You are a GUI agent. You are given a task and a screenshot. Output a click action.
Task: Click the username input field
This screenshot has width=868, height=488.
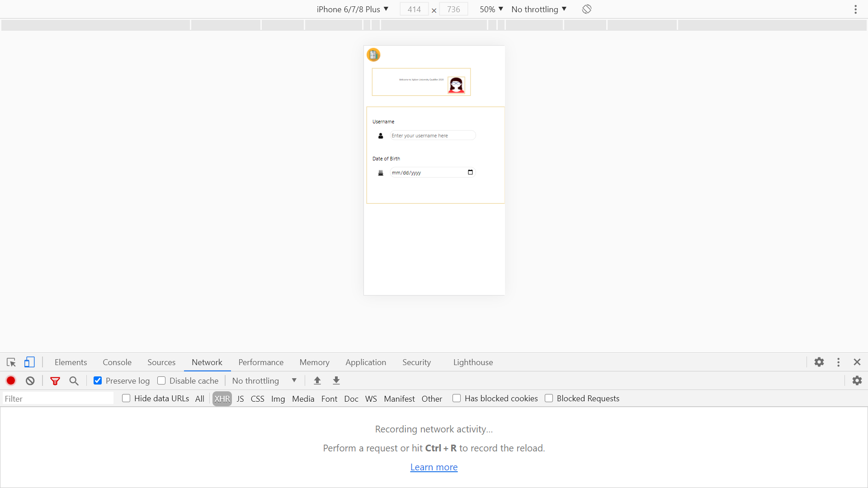pyautogui.click(x=433, y=136)
